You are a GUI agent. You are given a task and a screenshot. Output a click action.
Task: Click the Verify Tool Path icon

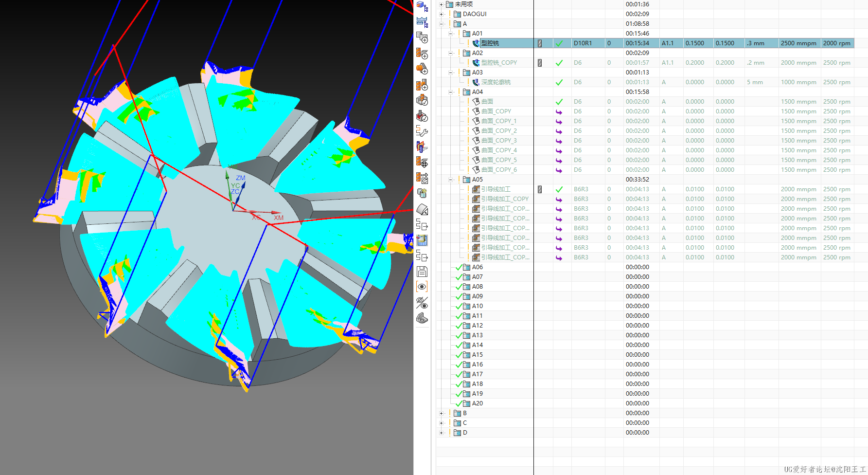point(422,178)
